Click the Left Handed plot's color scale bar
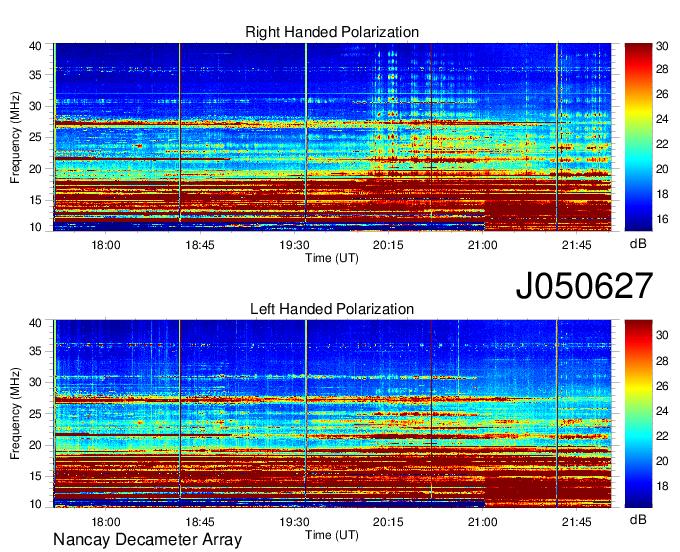 [x=638, y=413]
